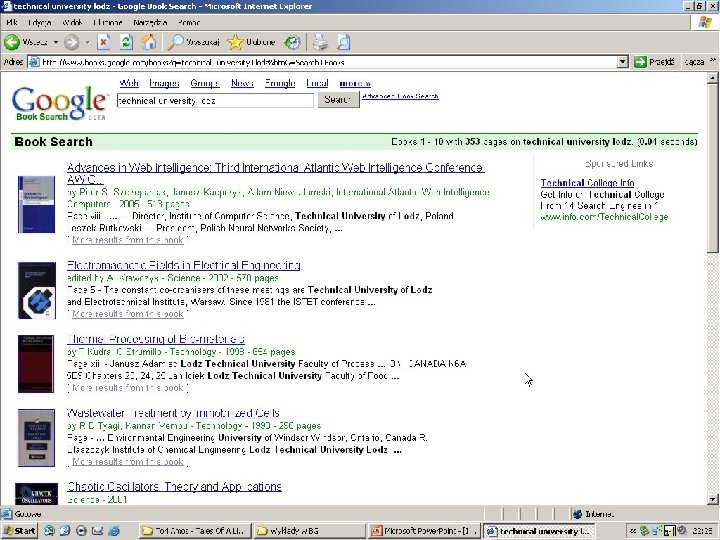Click the page scrollbar up arrow
720x540 pixels.
coord(712,78)
